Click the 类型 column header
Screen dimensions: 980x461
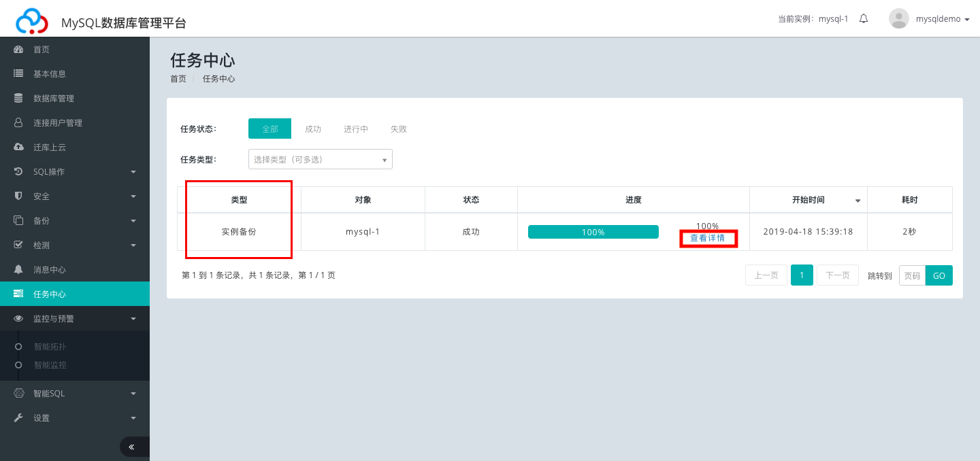pos(239,200)
